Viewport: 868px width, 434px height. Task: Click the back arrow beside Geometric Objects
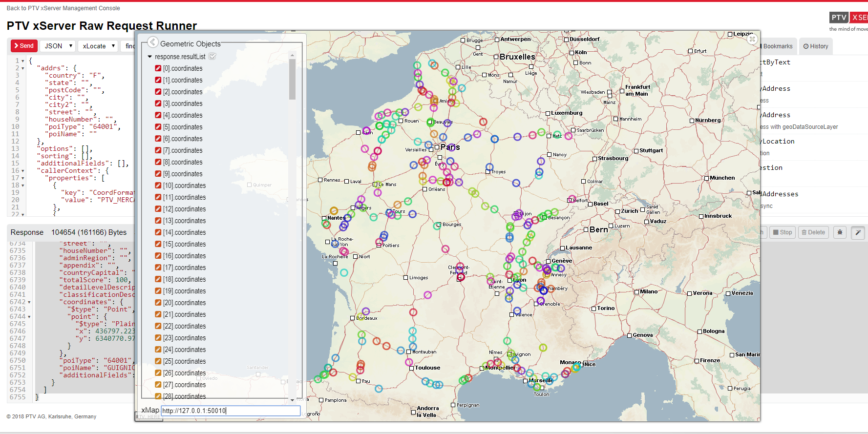pyautogui.click(x=153, y=42)
